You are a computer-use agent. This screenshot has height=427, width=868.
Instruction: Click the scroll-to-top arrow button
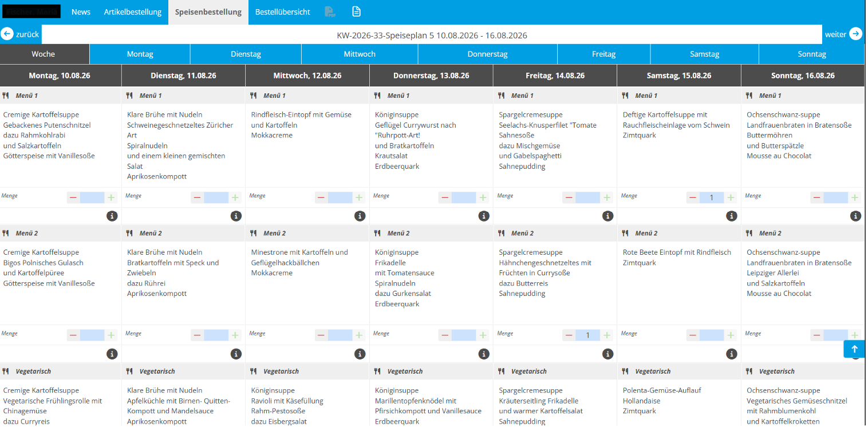pyautogui.click(x=854, y=349)
